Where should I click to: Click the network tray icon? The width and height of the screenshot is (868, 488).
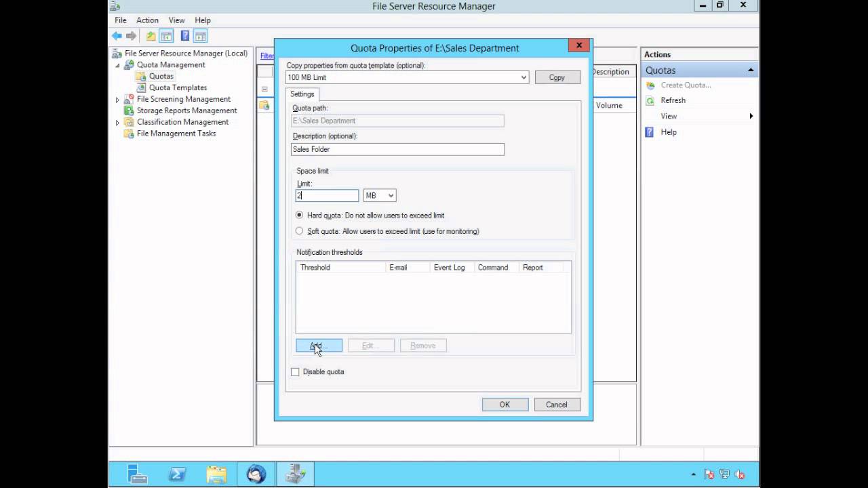(724, 474)
